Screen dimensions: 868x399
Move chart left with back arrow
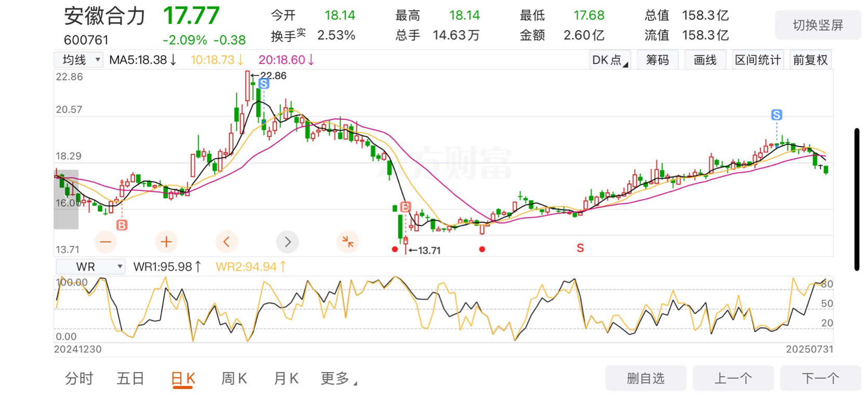click(227, 242)
